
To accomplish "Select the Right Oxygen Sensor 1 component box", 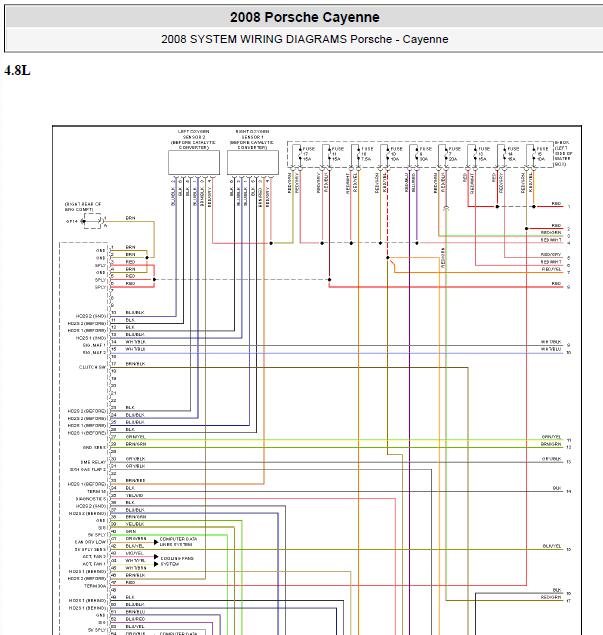I will tap(253, 162).
